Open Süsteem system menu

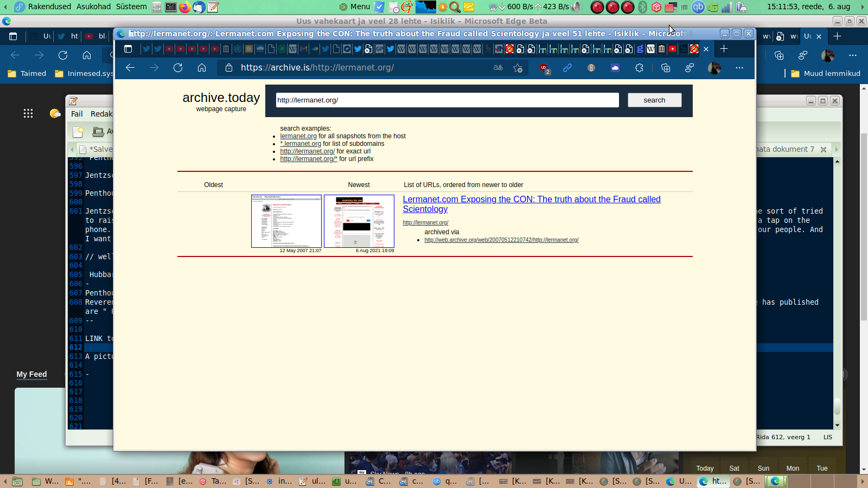coord(131,7)
